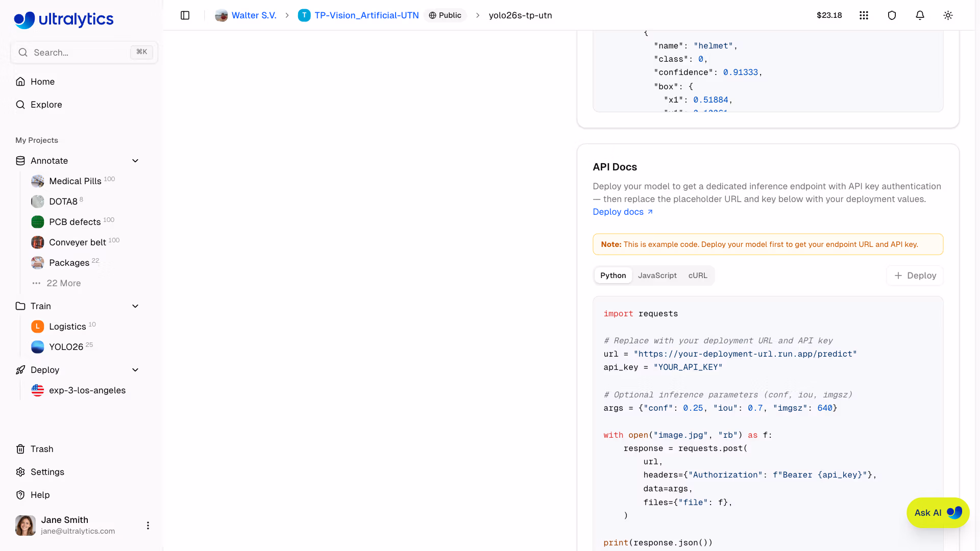
Task: Click the Logistics project badge icon
Action: tap(38, 327)
